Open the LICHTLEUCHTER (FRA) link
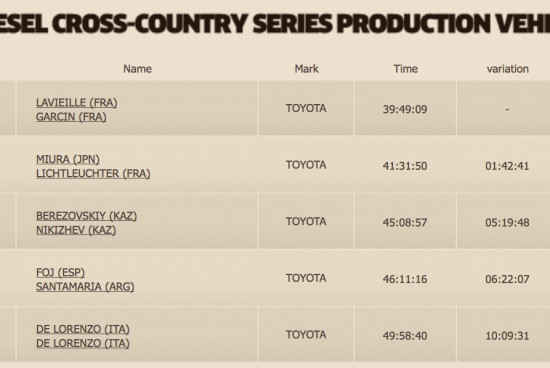This screenshot has width=550, height=368. (x=93, y=174)
